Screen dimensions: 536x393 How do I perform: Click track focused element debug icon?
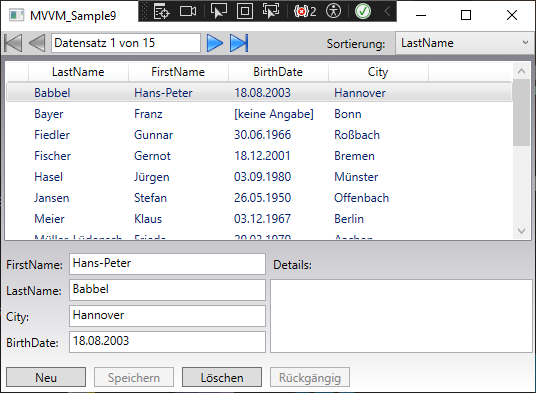tap(271, 11)
